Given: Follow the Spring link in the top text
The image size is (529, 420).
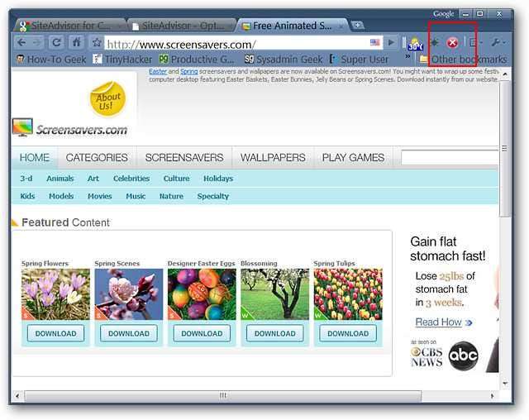Looking at the screenshot, I should 189,72.
